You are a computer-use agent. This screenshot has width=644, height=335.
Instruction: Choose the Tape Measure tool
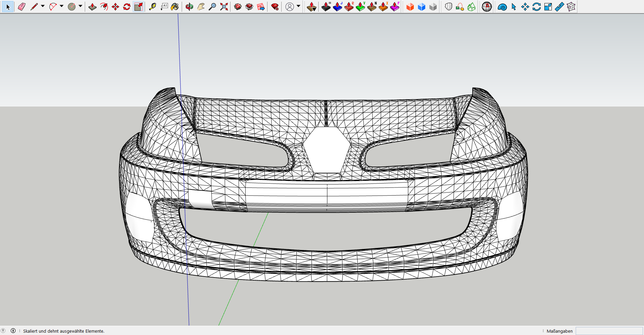click(x=152, y=7)
